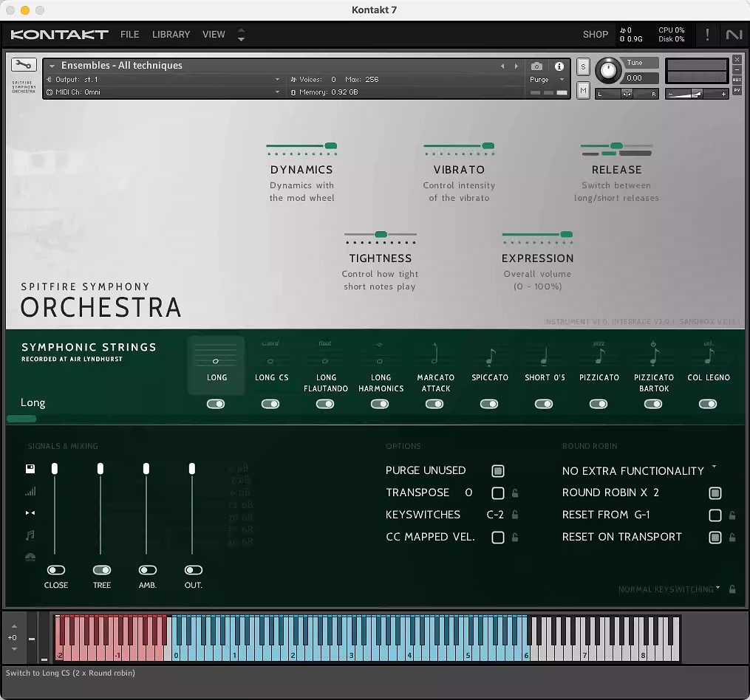Select the Spiccato articulation note icon
The width and height of the screenshot is (750, 700).
pos(490,357)
